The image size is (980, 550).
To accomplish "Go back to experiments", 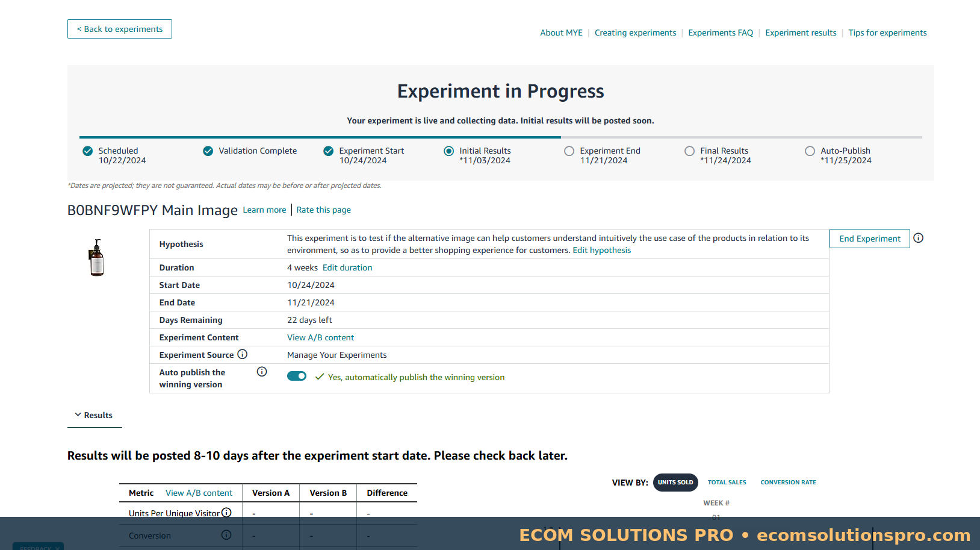I will click(120, 29).
